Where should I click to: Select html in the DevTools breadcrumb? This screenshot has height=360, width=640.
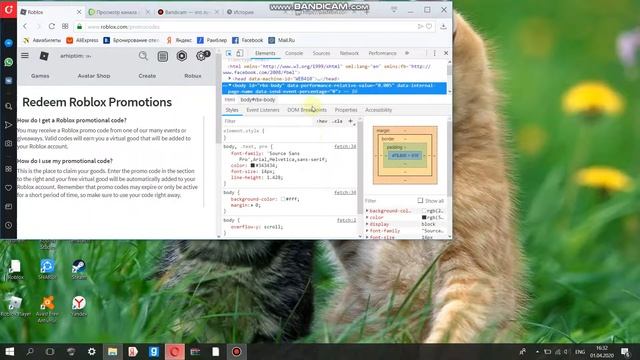(230, 100)
